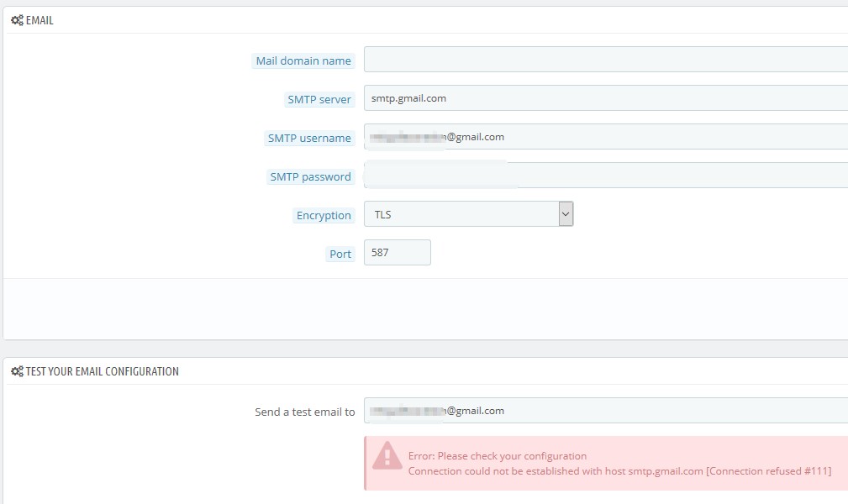Click the Test Your Email Configuration heading
Image resolution: width=848 pixels, height=504 pixels.
[103, 371]
